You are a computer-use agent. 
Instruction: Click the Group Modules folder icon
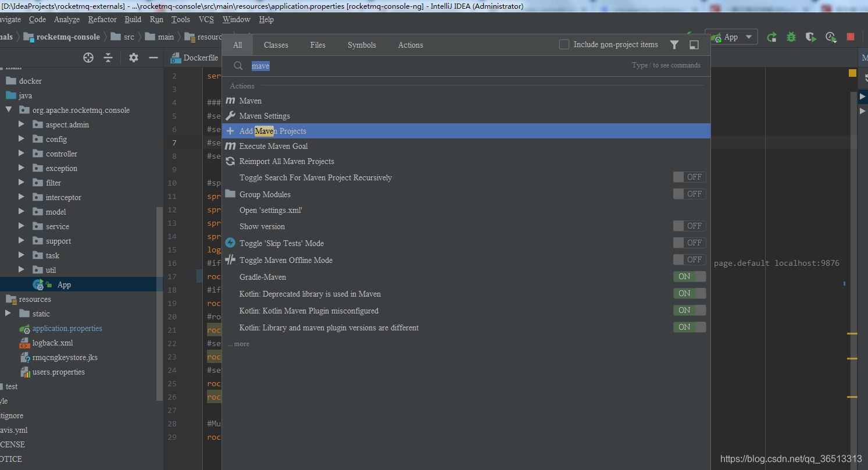[x=230, y=194]
